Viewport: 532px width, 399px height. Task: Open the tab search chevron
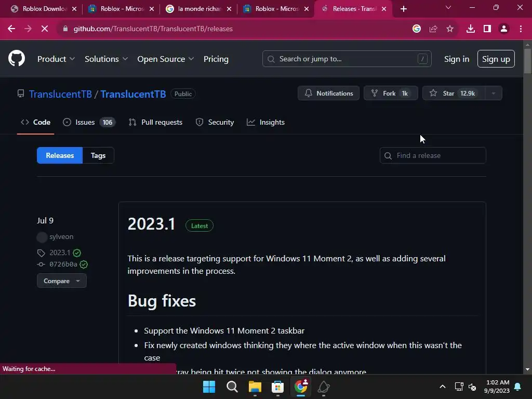click(x=448, y=7)
